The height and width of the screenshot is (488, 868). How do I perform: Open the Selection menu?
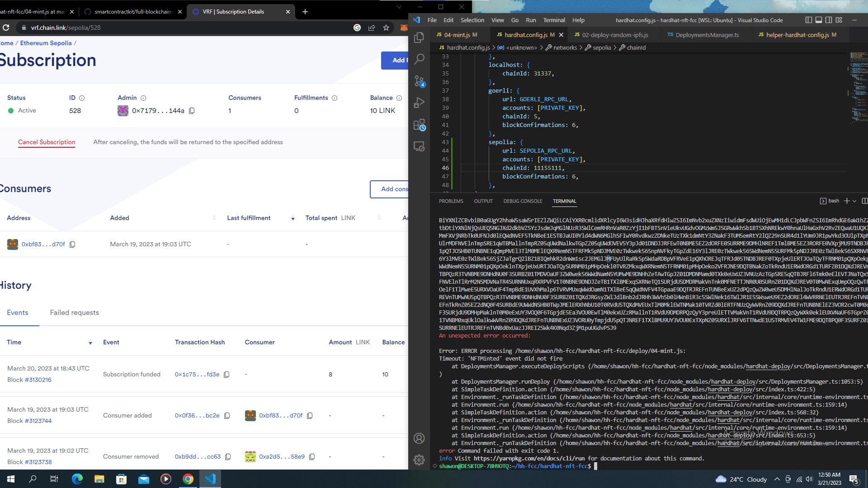(472, 20)
